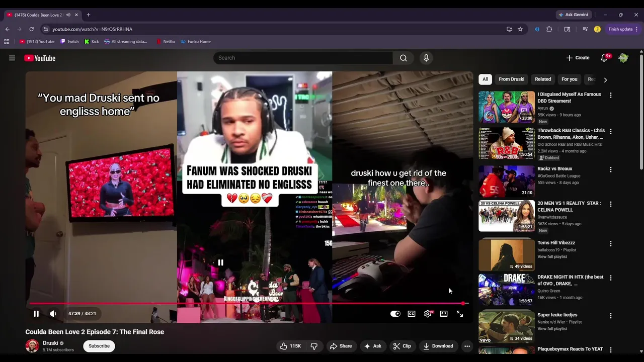644x362 pixels.
Task: Open the media controls icon in toolbar
Action: pos(585,29)
